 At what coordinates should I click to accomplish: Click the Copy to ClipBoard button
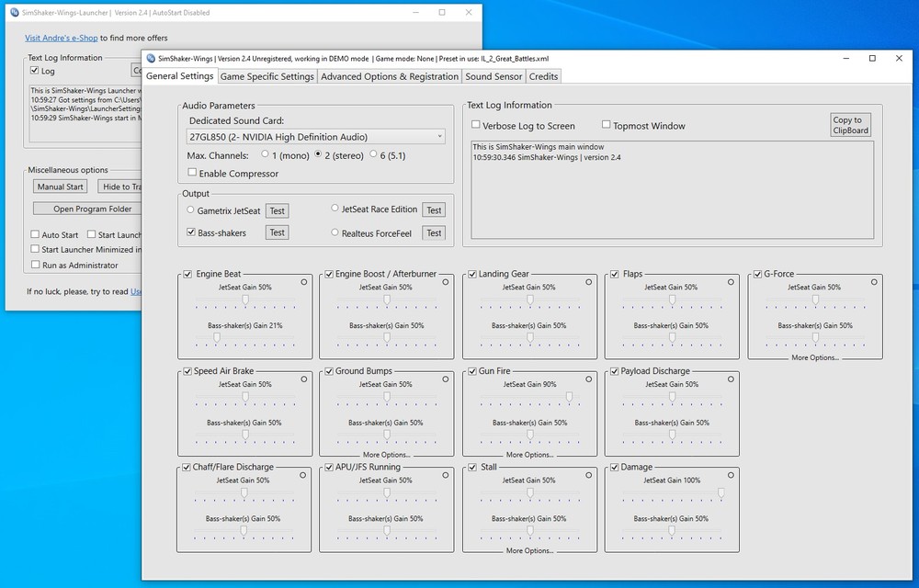(x=848, y=125)
